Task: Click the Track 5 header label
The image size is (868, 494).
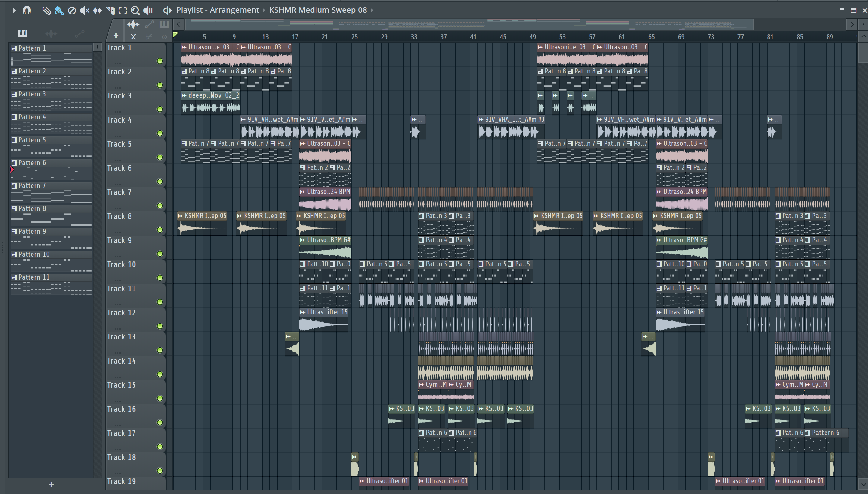Action: pos(119,144)
